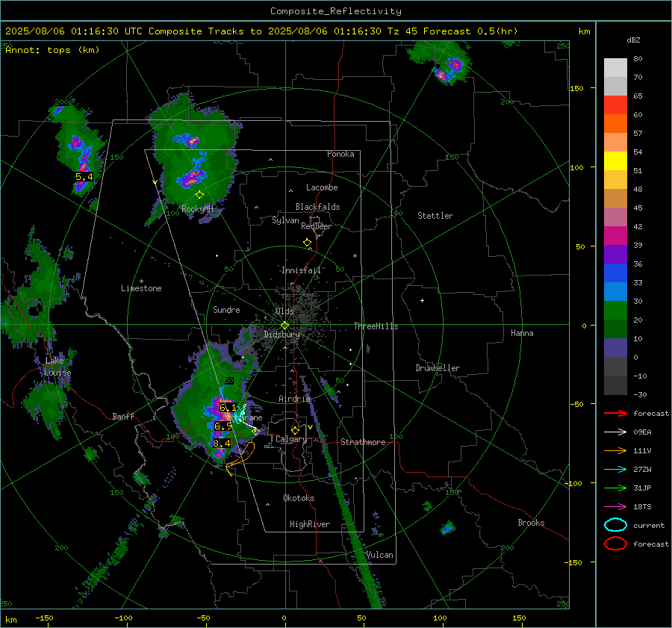This screenshot has width=672, height=628.
Task: Click the yellow diamond marker near RedDeer
Action: [x=307, y=243]
